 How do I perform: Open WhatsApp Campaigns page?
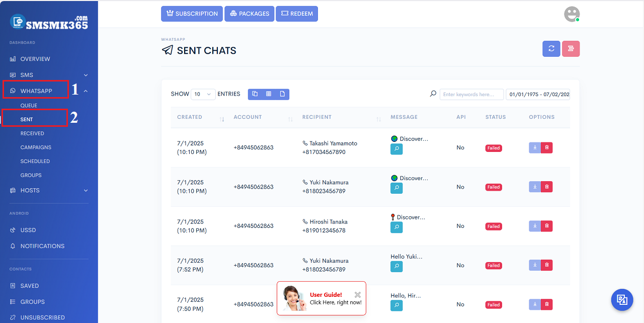pos(35,147)
